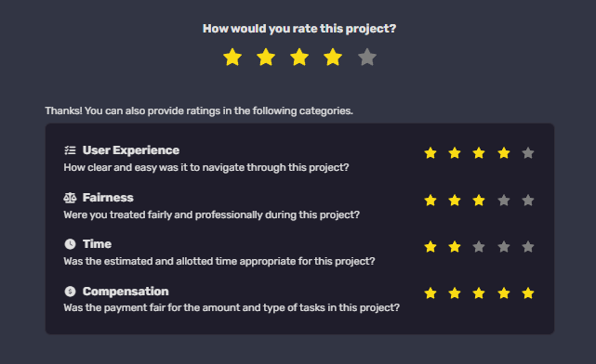Click the Compensation dollar icon
The height and width of the screenshot is (364, 596).
tap(70, 292)
